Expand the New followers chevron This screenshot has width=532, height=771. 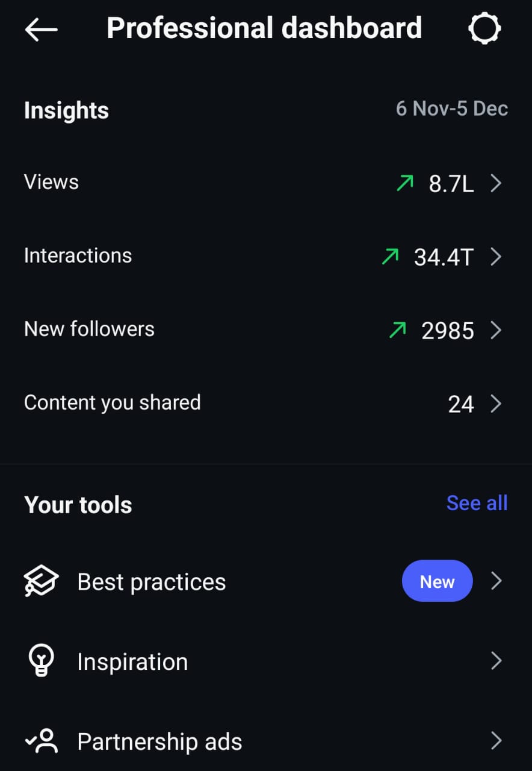(496, 330)
